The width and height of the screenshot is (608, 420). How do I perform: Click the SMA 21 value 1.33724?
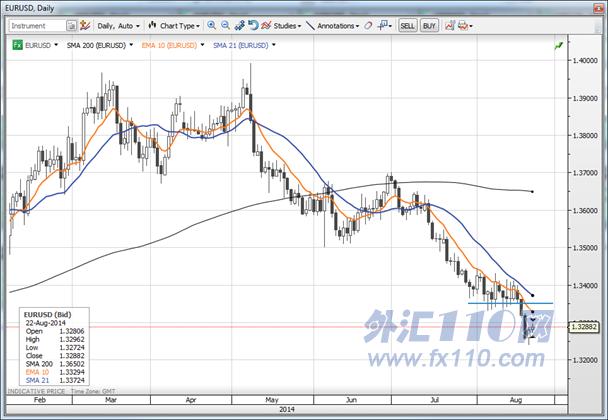(x=72, y=380)
